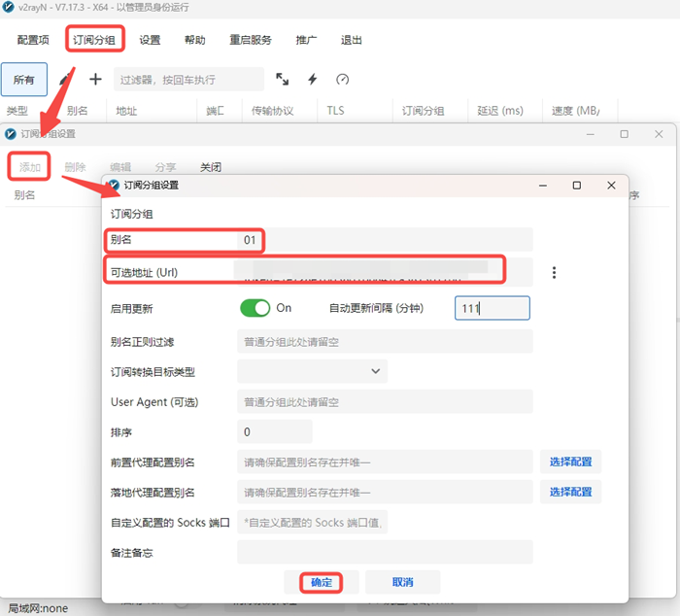Click the 可选地址 (Url) input field
The width and height of the screenshot is (680, 616).
pos(385,272)
